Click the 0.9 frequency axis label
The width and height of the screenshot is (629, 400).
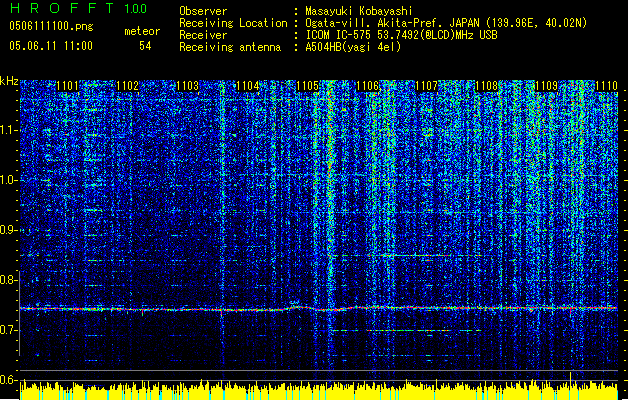coord(8,230)
